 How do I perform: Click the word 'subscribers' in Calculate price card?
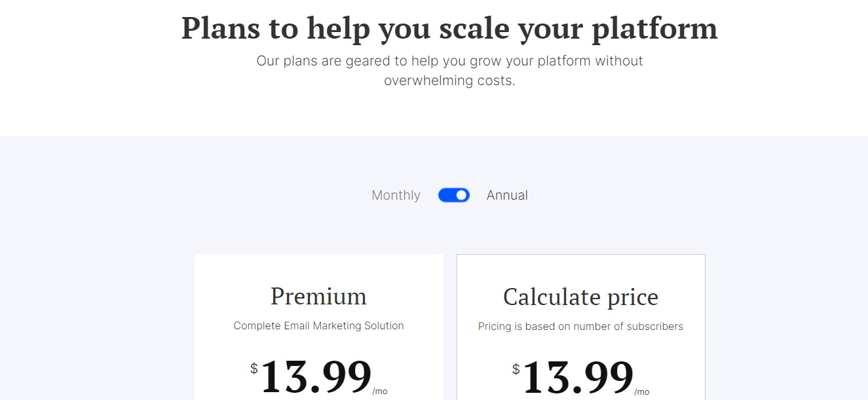click(x=655, y=326)
